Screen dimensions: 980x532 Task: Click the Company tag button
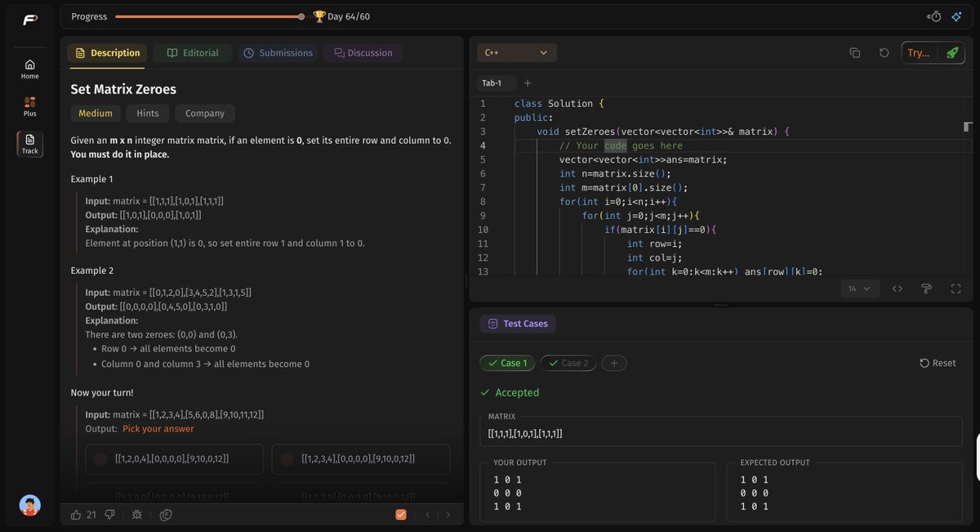205,114
